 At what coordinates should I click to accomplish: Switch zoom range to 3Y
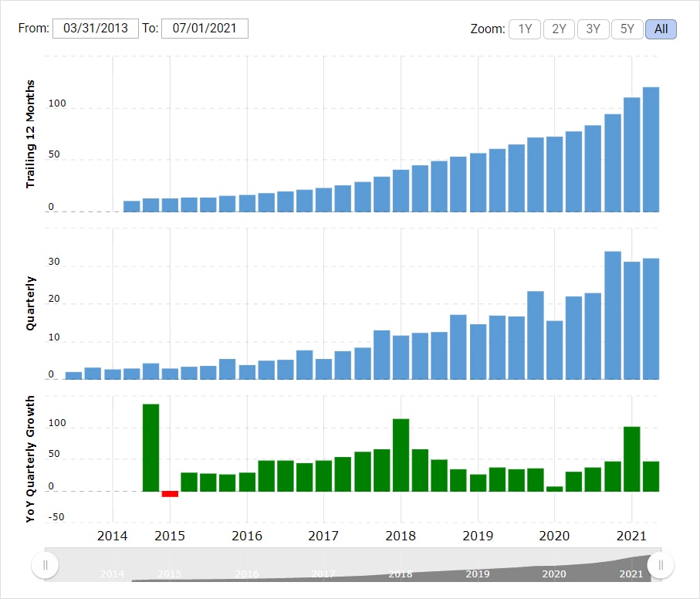coord(593,29)
